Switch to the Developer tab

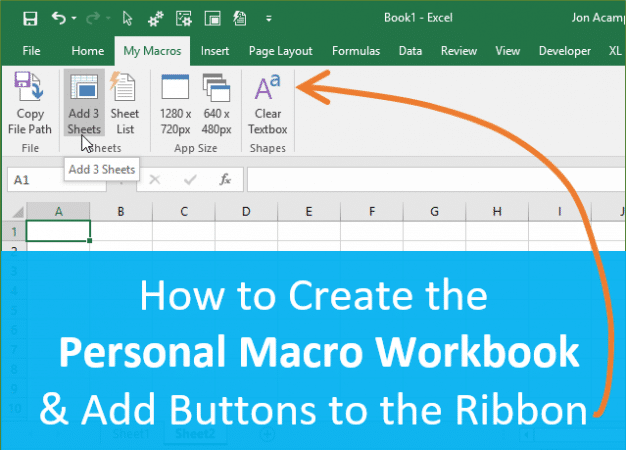click(564, 50)
